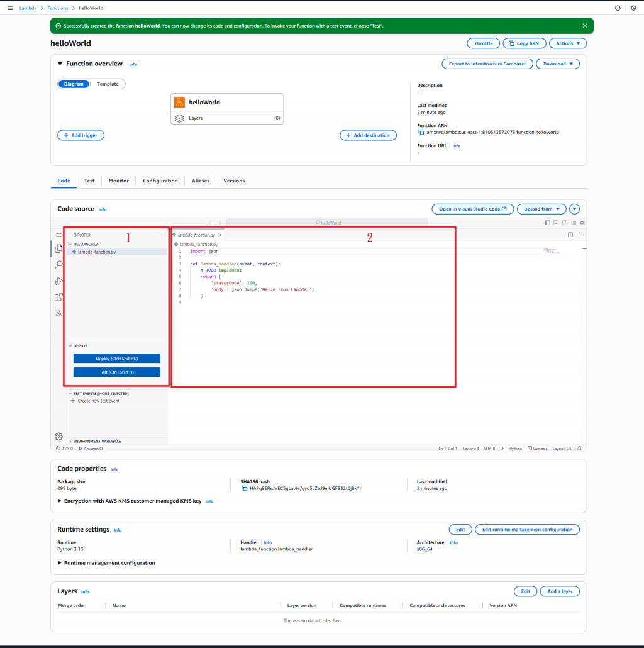This screenshot has height=648, width=644.
Task: Toggle editor full screen icon
Action: tap(582, 223)
